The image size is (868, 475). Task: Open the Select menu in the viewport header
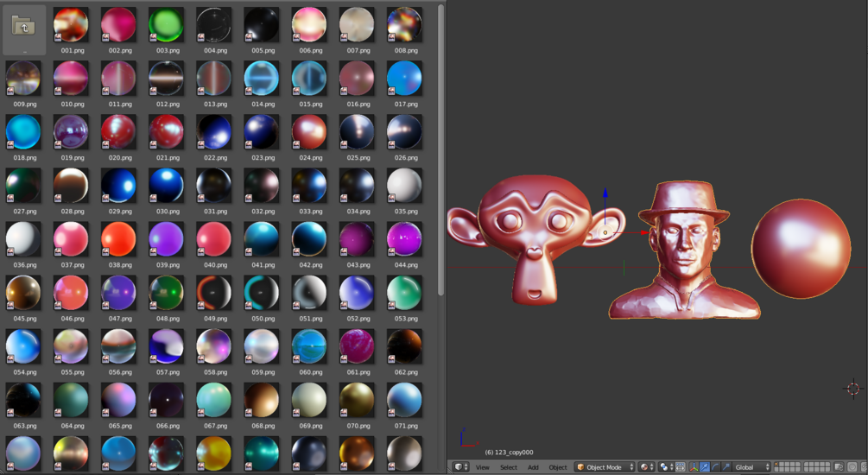pyautogui.click(x=509, y=467)
